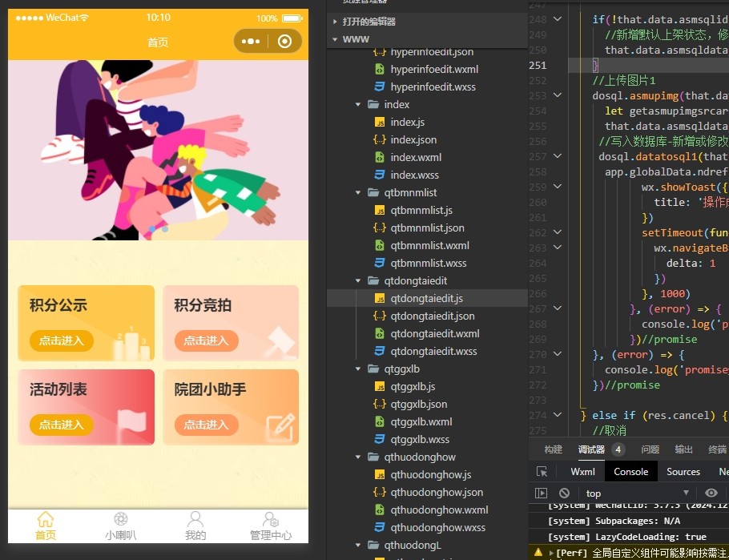
Task: Open the mini program capsule more-options dots
Action: point(251,42)
